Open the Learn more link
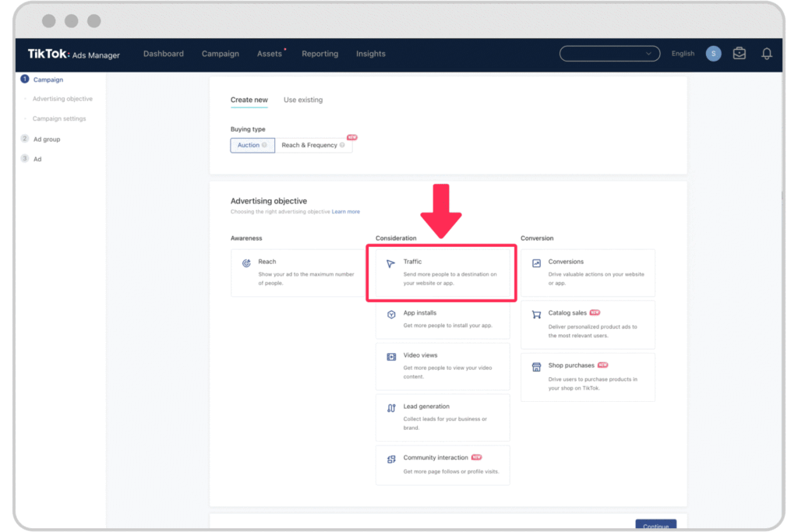This screenshot has width=798, height=532. 346,212
